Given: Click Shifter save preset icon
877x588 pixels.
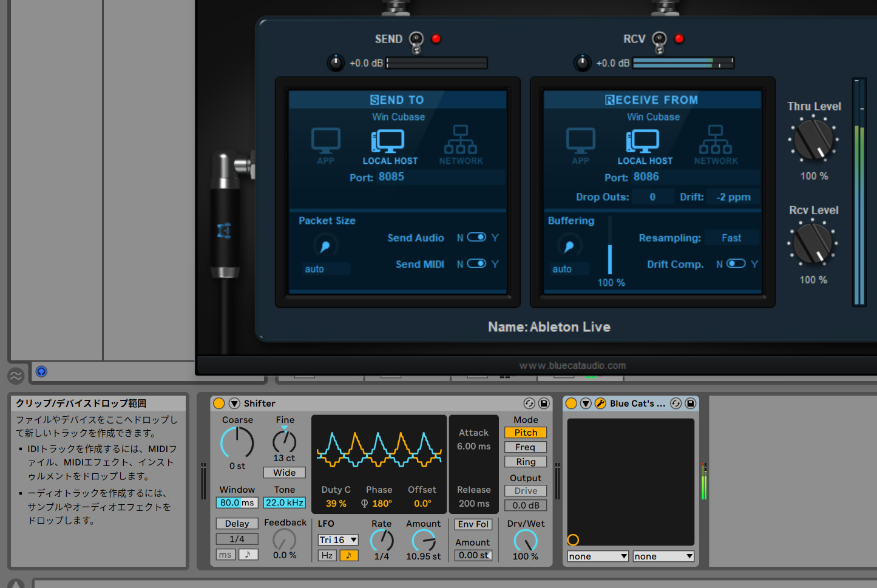Looking at the screenshot, I should (x=544, y=404).
